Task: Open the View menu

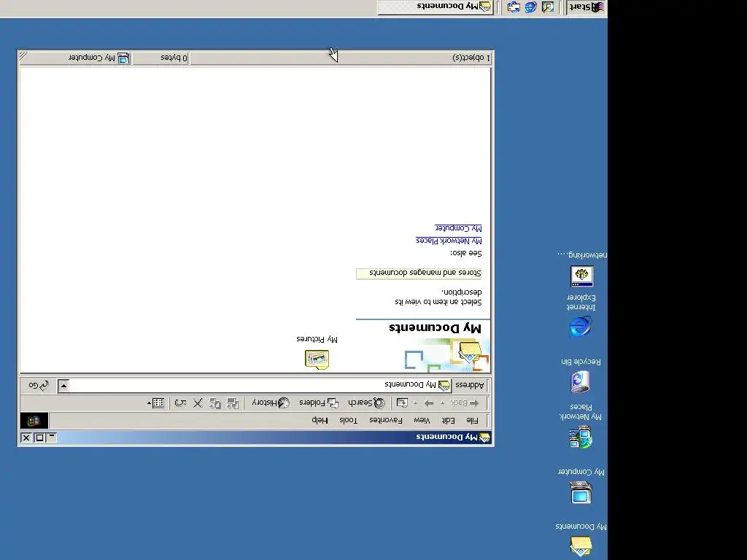Action: [x=422, y=421]
